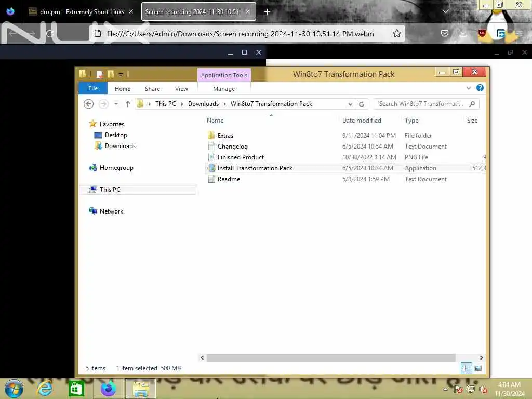Click Downloads in address breadcrumb
The image size is (532, 399).
[x=203, y=104]
